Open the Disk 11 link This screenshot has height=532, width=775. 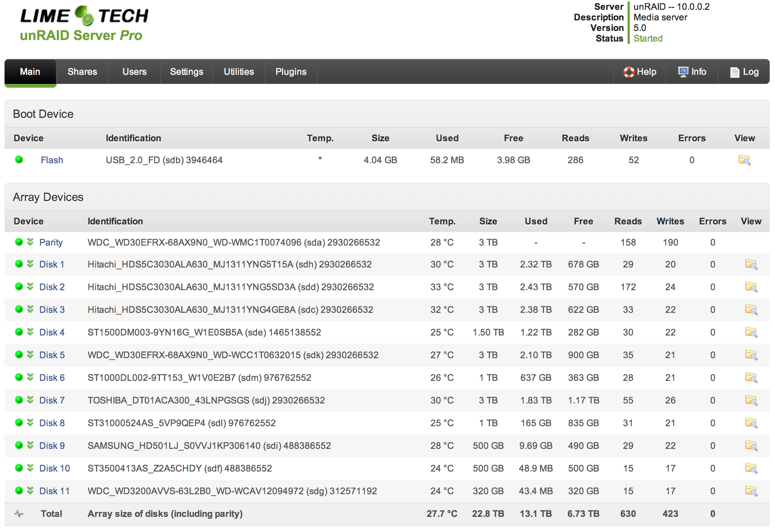pyautogui.click(x=54, y=491)
